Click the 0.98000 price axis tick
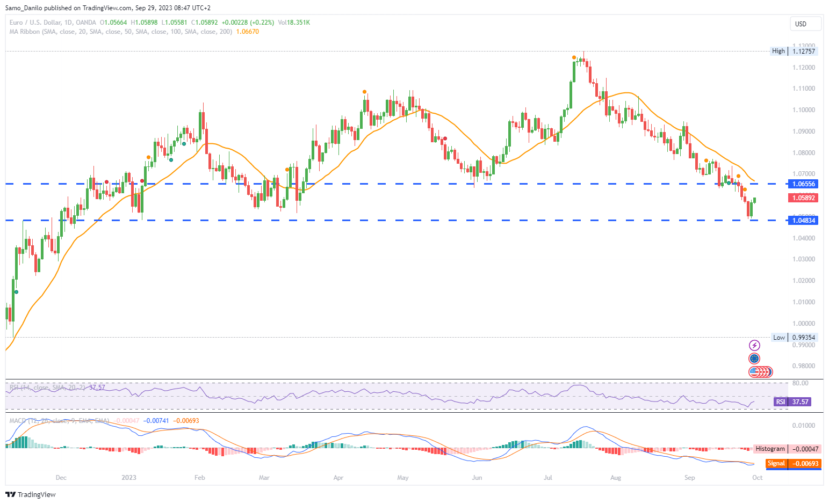The width and height of the screenshot is (829, 504). click(x=804, y=366)
